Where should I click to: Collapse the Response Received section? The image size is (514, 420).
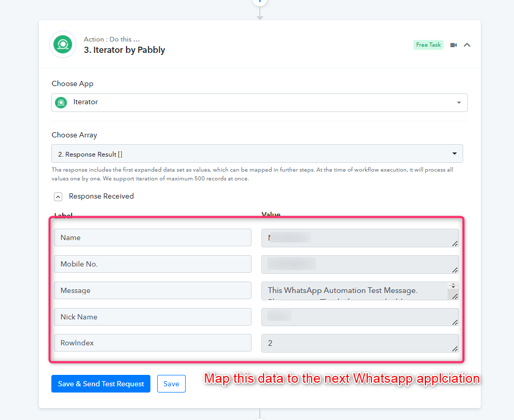[58, 197]
